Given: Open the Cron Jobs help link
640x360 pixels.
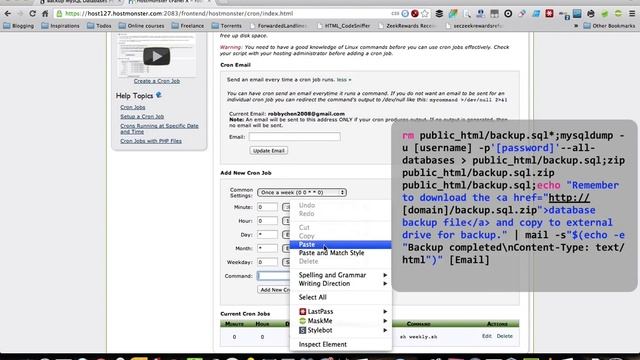Looking at the screenshot, I should click(x=133, y=107).
